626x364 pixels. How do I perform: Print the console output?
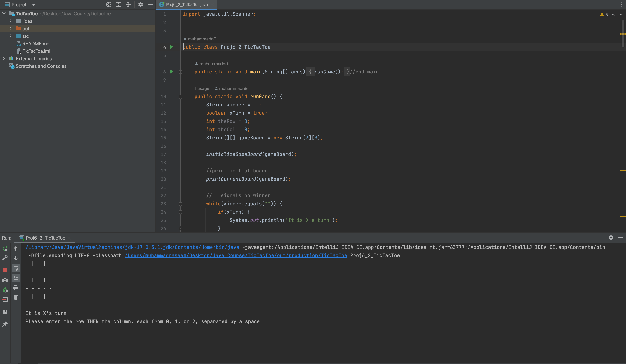[x=16, y=288]
